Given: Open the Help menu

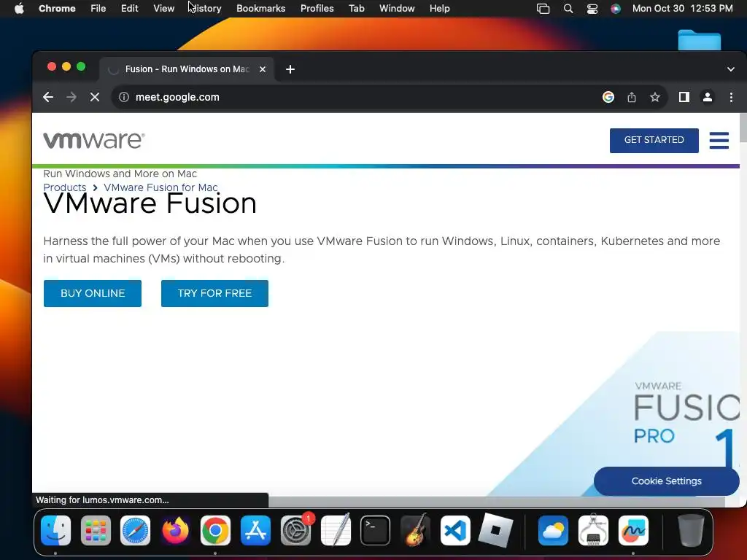Looking at the screenshot, I should 439,9.
